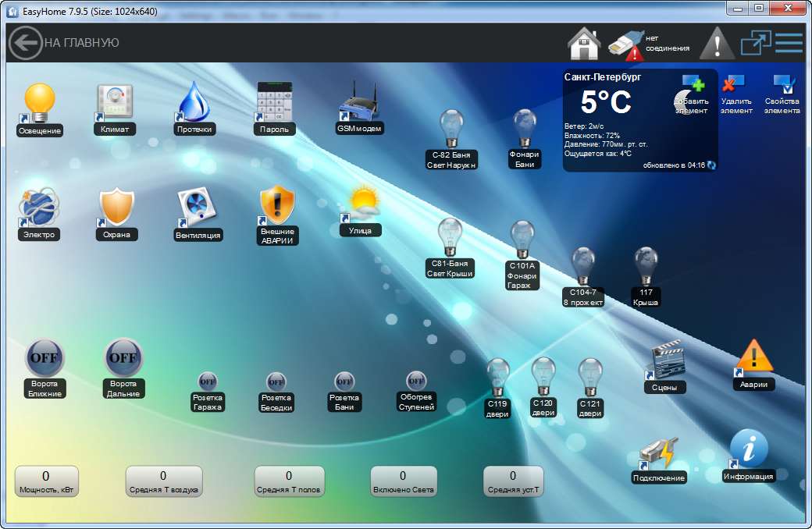Switch on the C119 двери lamp
812x529 pixels.
[x=497, y=378]
